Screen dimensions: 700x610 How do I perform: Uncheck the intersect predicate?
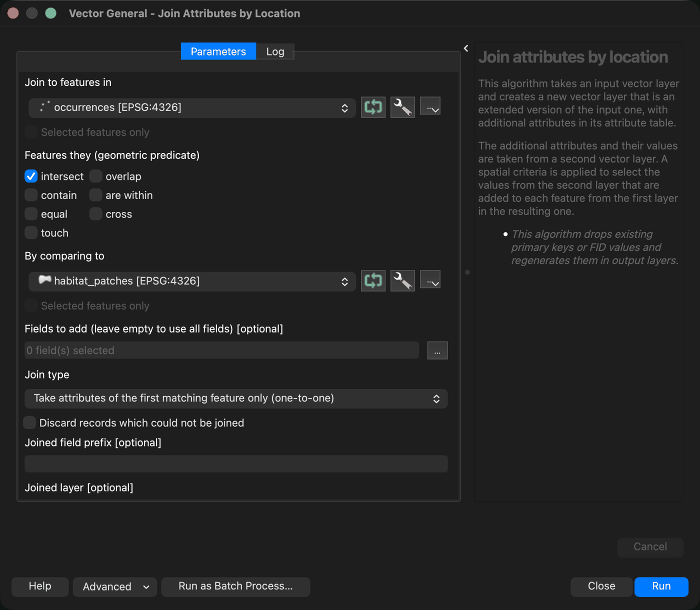pos(31,176)
